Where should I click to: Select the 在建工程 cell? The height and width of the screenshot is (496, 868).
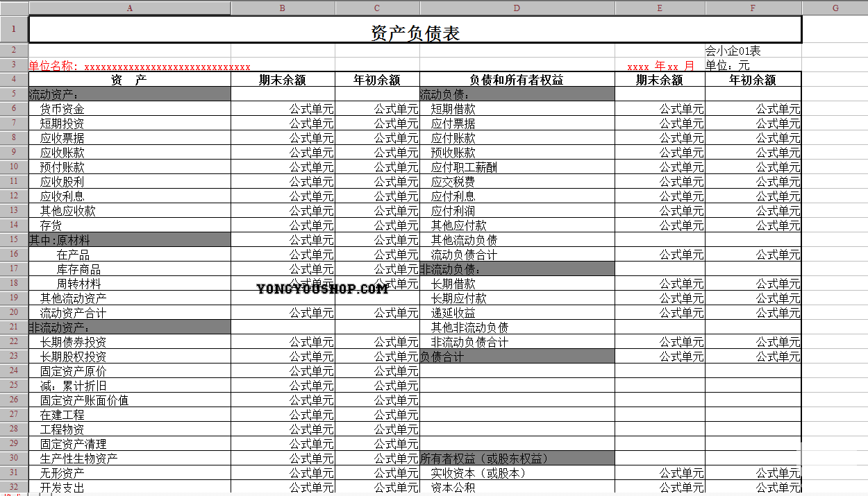coord(129,414)
